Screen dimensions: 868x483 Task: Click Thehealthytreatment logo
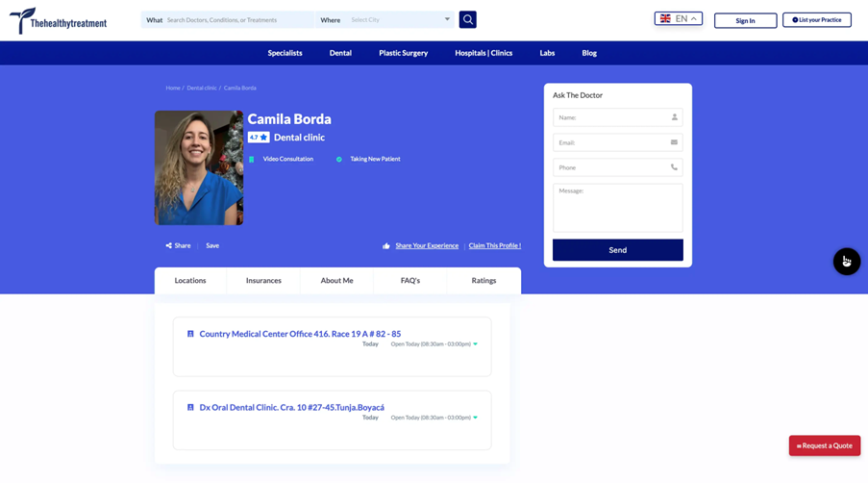tap(59, 21)
